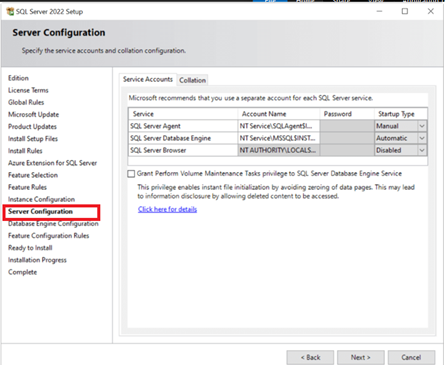
Task: Select the Instance Configuration step
Action: pyautogui.click(x=41, y=199)
